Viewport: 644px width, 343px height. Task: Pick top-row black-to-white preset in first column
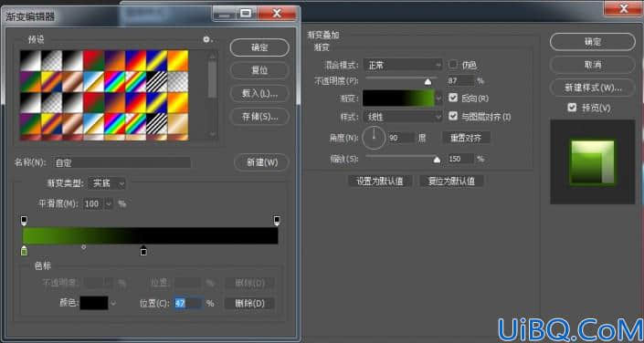(30, 61)
